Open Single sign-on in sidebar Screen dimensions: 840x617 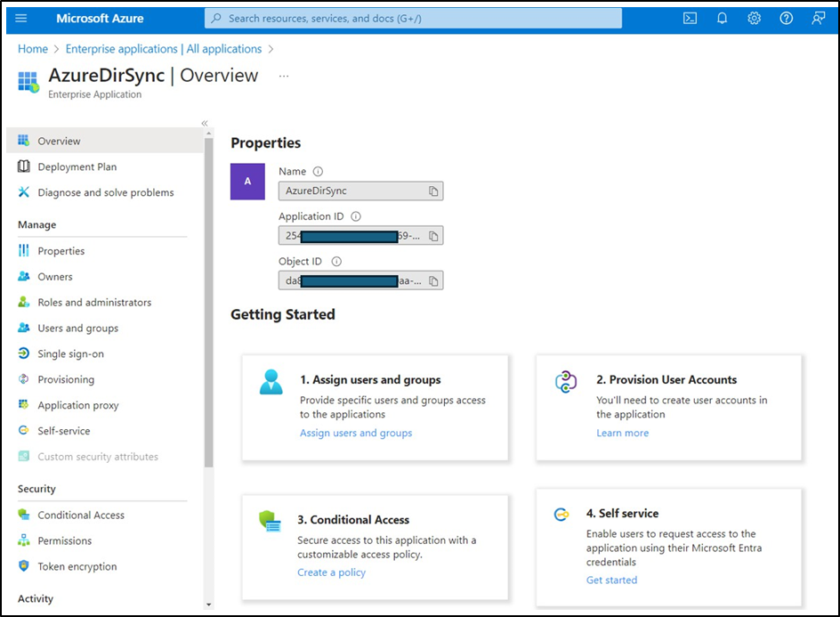[70, 353]
